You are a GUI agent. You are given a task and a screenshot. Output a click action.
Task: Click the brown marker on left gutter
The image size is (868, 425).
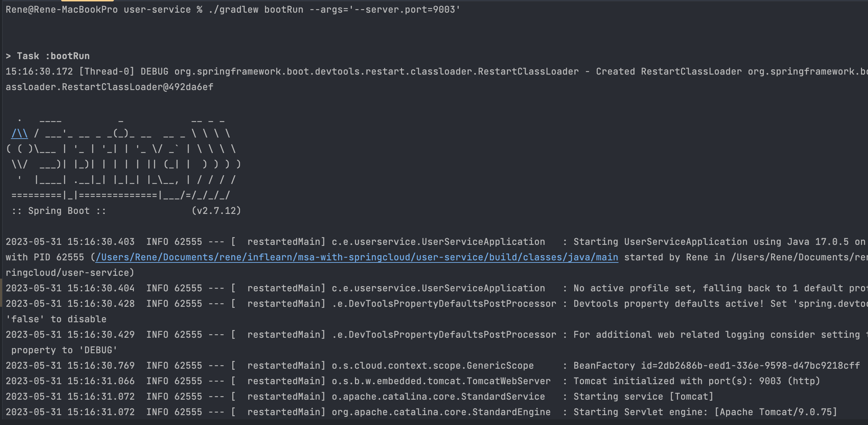1,292
